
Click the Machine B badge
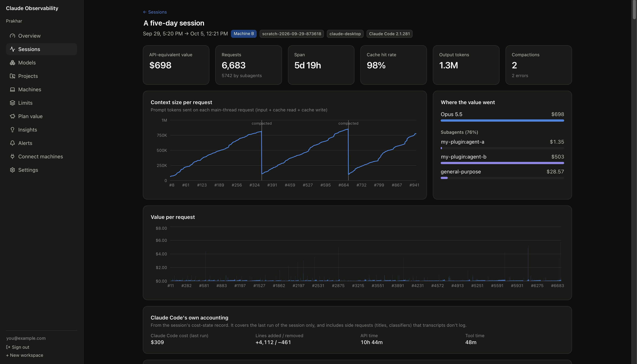[x=244, y=34]
